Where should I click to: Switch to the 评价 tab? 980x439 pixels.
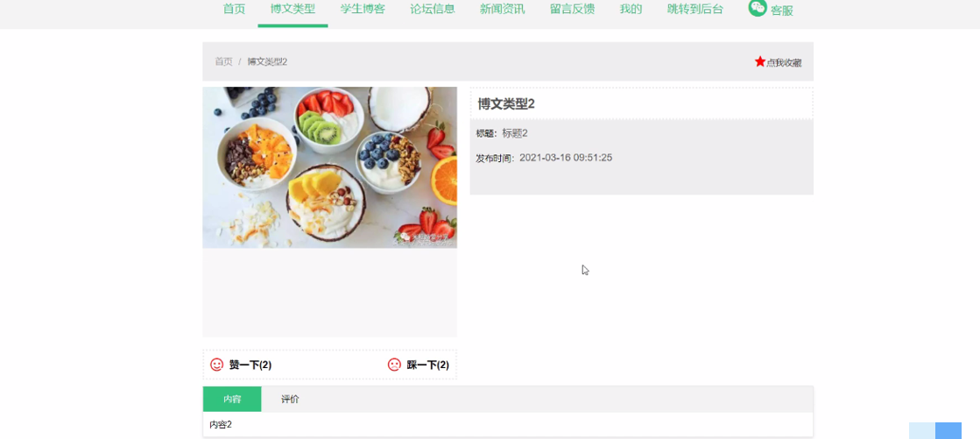coord(290,400)
